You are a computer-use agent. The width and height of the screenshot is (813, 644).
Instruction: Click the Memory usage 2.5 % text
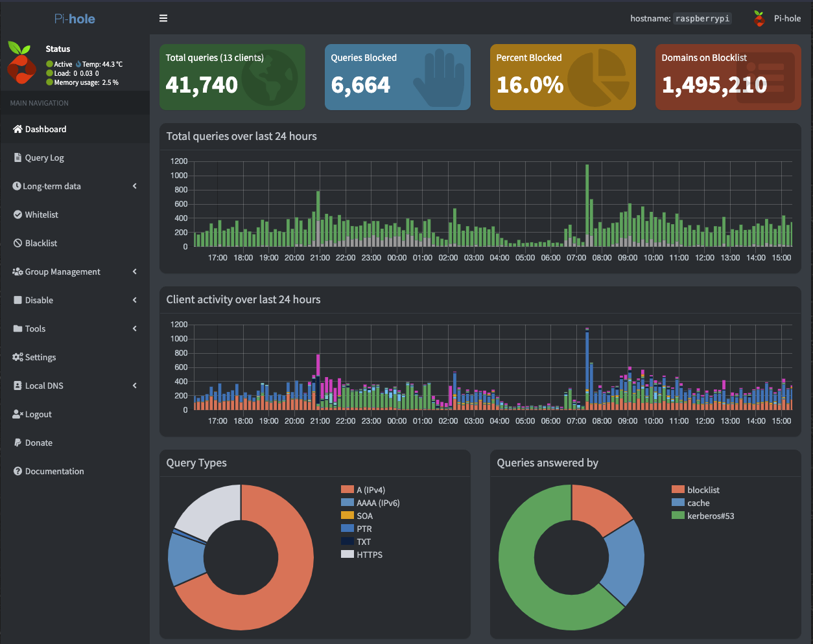(x=86, y=82)
